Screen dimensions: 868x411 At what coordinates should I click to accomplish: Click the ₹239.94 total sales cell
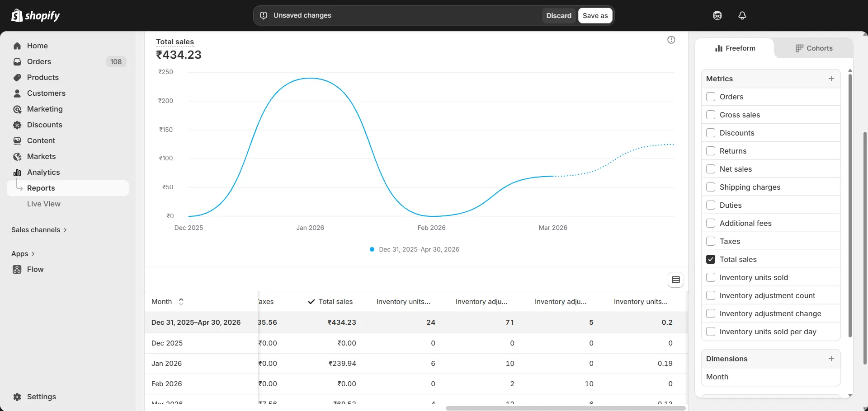(342, 364)
